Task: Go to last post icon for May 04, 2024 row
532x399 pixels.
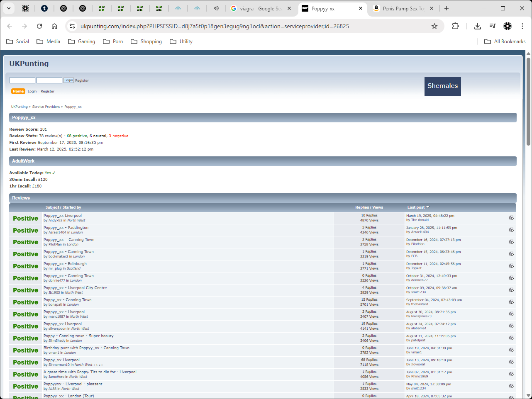Action: click(511, 386)
